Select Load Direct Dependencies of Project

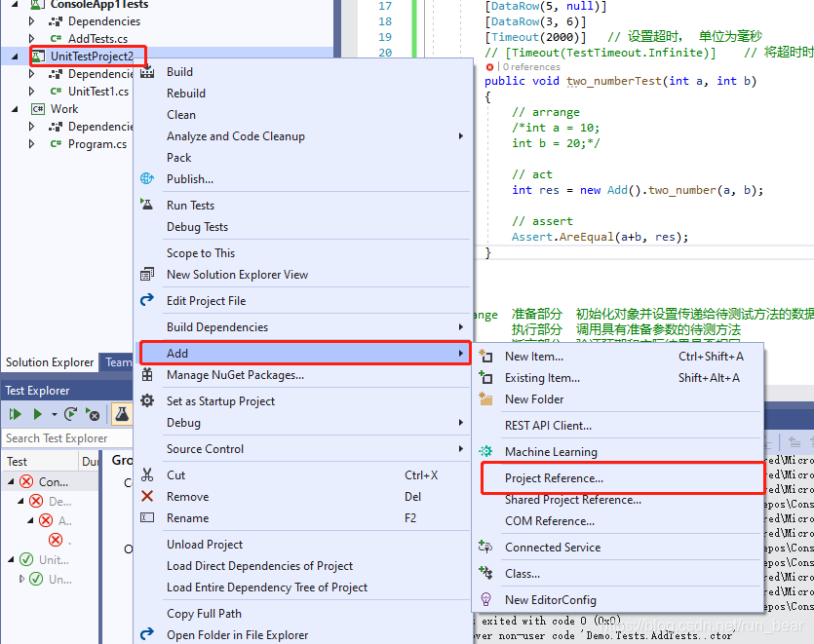(x=304, y=566)
